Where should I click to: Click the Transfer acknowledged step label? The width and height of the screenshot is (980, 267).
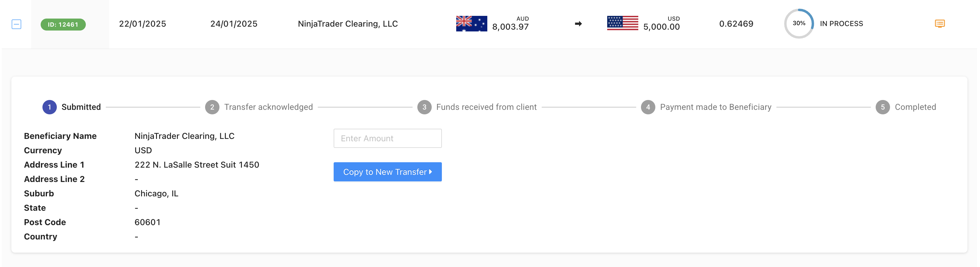(x=268, y=107)
